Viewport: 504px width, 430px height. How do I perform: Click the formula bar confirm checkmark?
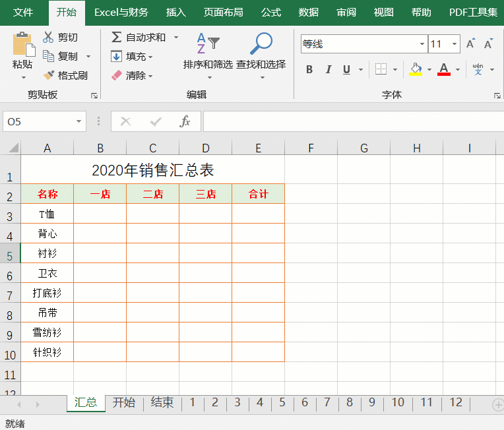click(x=156, y=121)
